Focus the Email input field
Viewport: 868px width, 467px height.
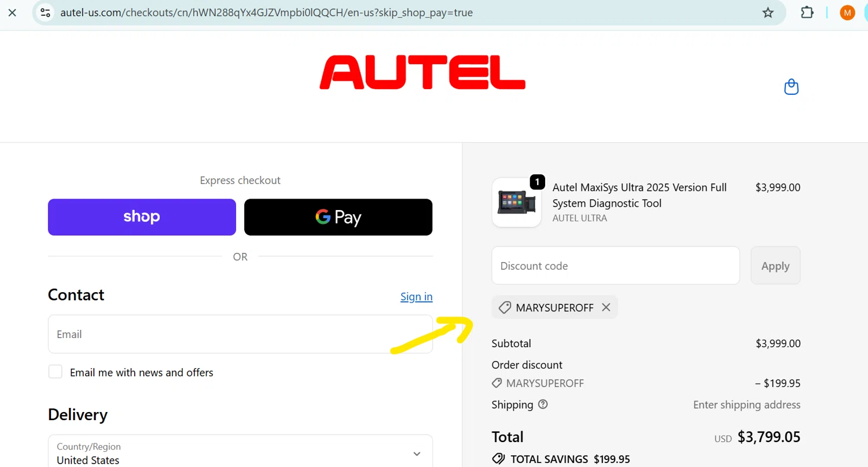pyautogui.click(x=240, y=334)
